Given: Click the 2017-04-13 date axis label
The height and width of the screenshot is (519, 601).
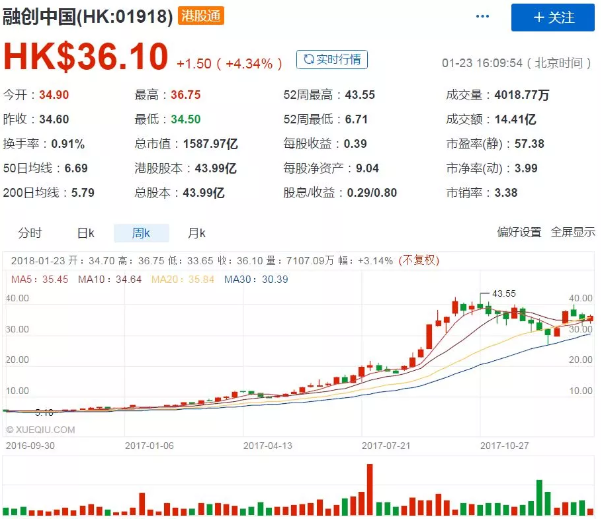Looking at the screenshot, I should click(x=268, y=446).
